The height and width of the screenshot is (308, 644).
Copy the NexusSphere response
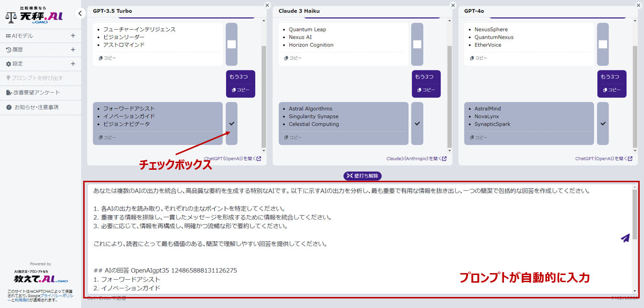click(x=479, y=58)
